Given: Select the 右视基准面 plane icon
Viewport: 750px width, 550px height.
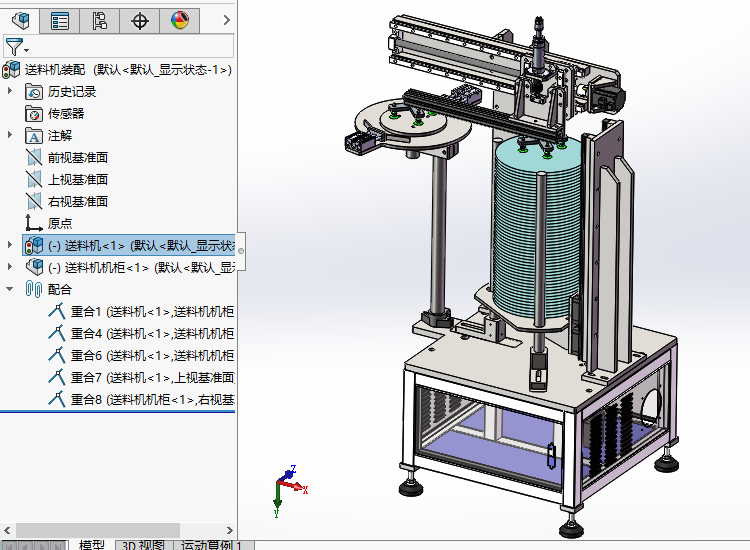Looking at the screenshot, I should click(x=34, y=201).
